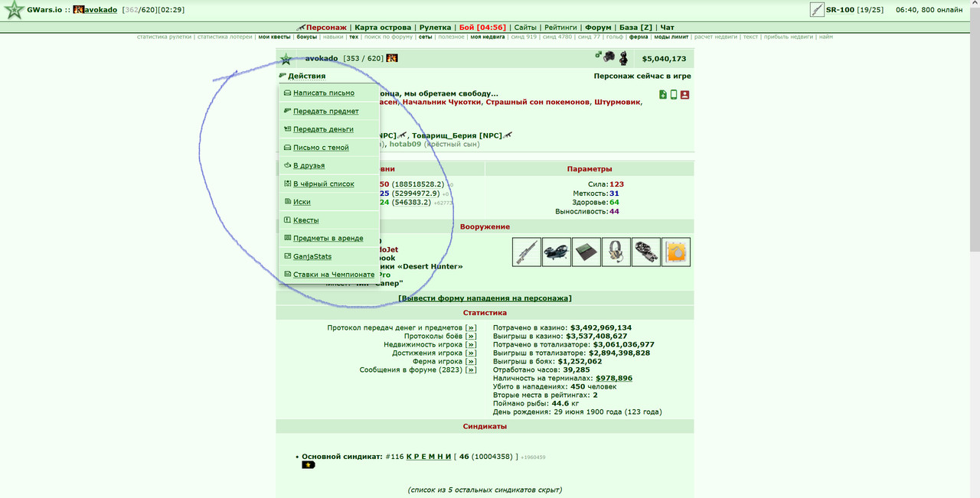This screenshot has width=980, height=498.
Task: Open the orange sapper chip thumbnail
Action: [x=676, y=252]
